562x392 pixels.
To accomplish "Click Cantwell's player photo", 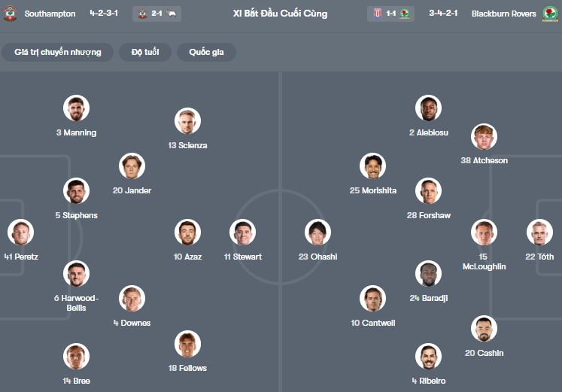I will point(372,299).
